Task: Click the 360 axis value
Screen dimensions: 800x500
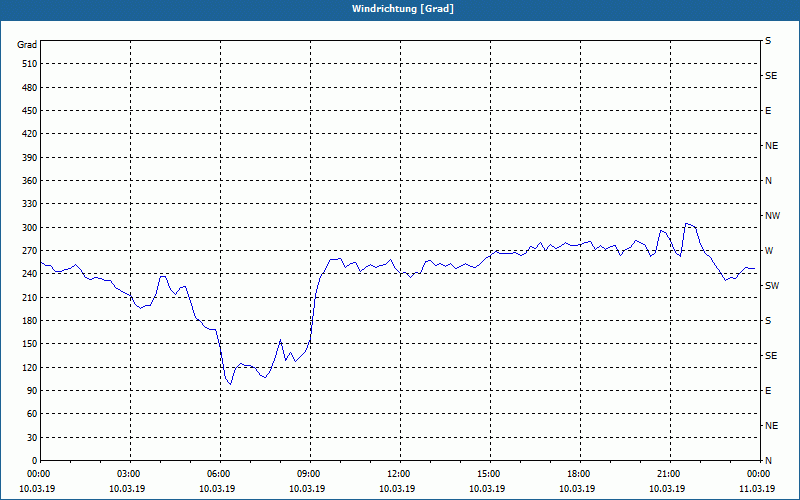Action: pos(29,181)
